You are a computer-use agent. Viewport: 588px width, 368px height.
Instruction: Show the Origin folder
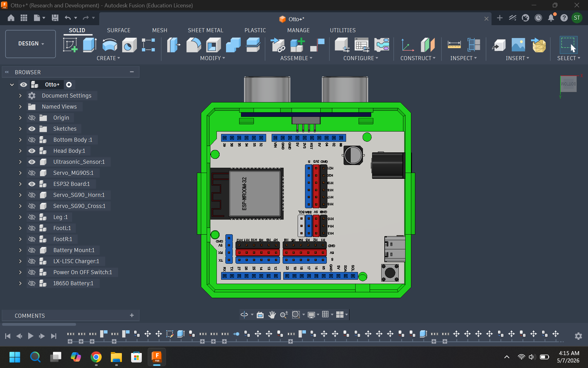[32, 118]
